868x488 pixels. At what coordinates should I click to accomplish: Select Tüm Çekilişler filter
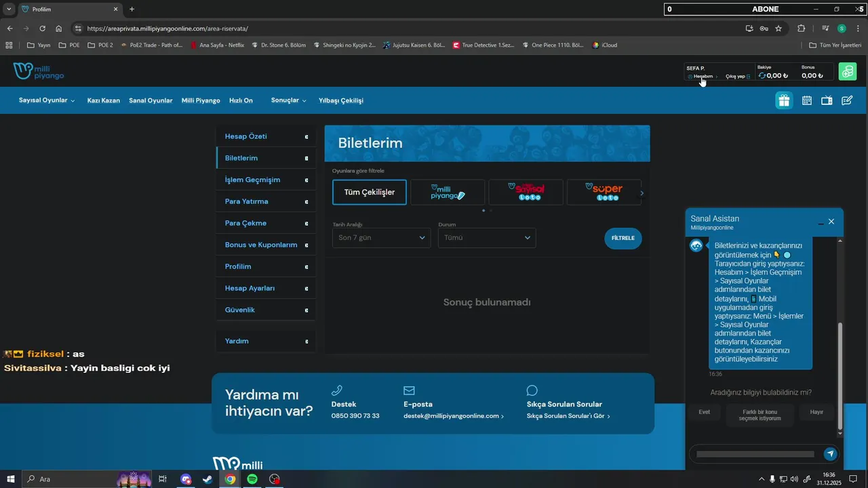click(370, 192)
